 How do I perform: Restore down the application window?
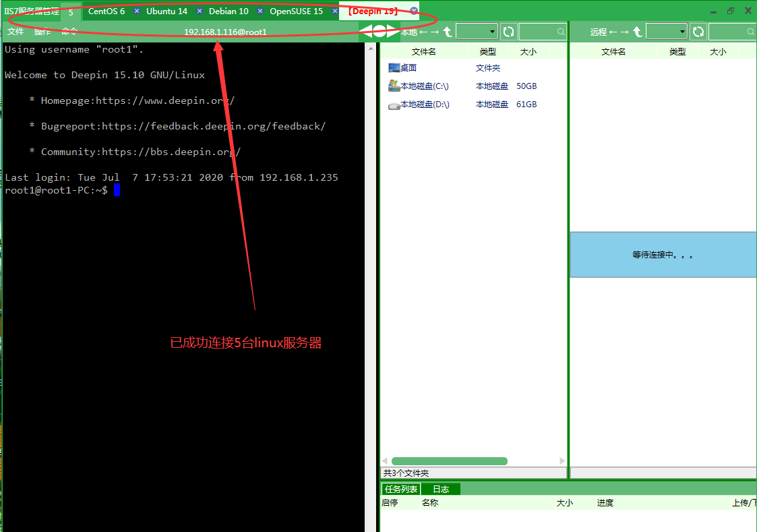731,11
